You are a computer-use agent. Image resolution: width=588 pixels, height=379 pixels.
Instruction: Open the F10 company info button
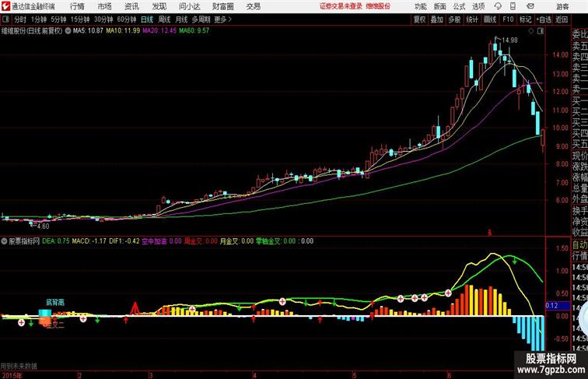point(508,19)
